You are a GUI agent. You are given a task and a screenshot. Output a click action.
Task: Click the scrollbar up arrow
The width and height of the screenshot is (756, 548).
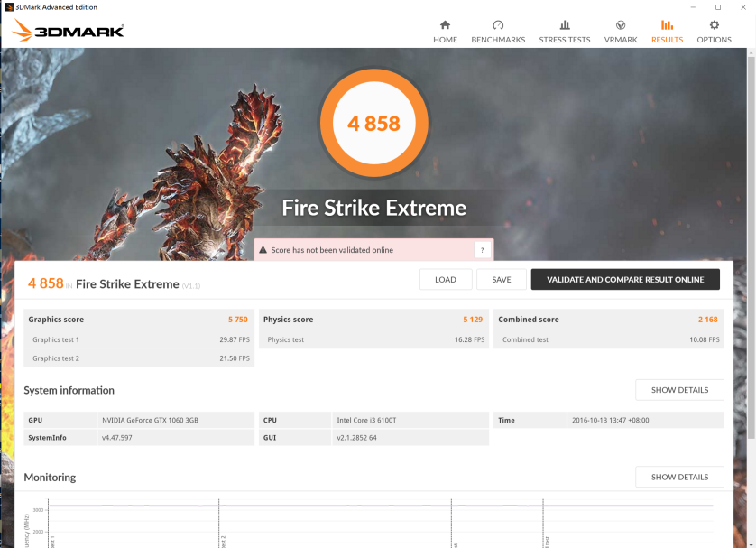coord(751,51)
